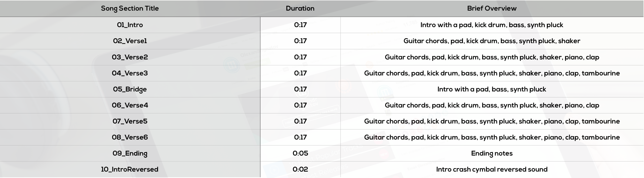Click the 'Ending notes' overview cell
This screenshot has width=644, height=178.
492,154
